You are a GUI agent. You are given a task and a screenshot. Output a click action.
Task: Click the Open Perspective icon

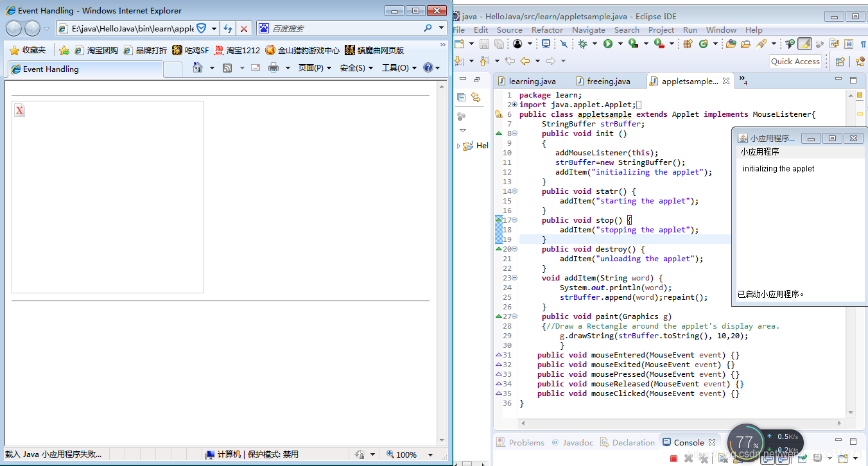click(x=840, y=62)
